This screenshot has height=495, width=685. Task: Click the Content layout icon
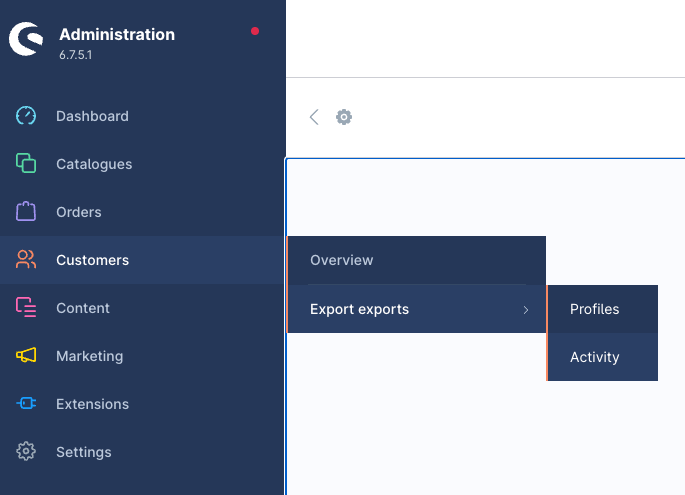coord(26,308)
